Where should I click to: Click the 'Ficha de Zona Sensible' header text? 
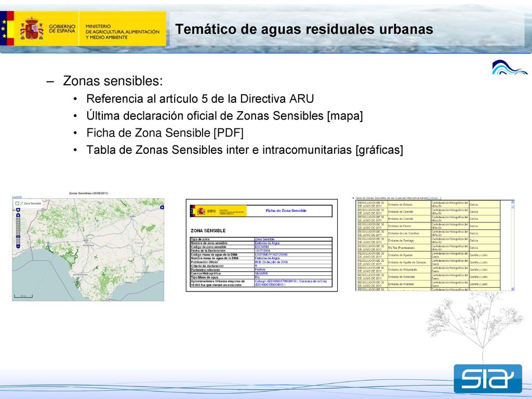click(286, 211)
